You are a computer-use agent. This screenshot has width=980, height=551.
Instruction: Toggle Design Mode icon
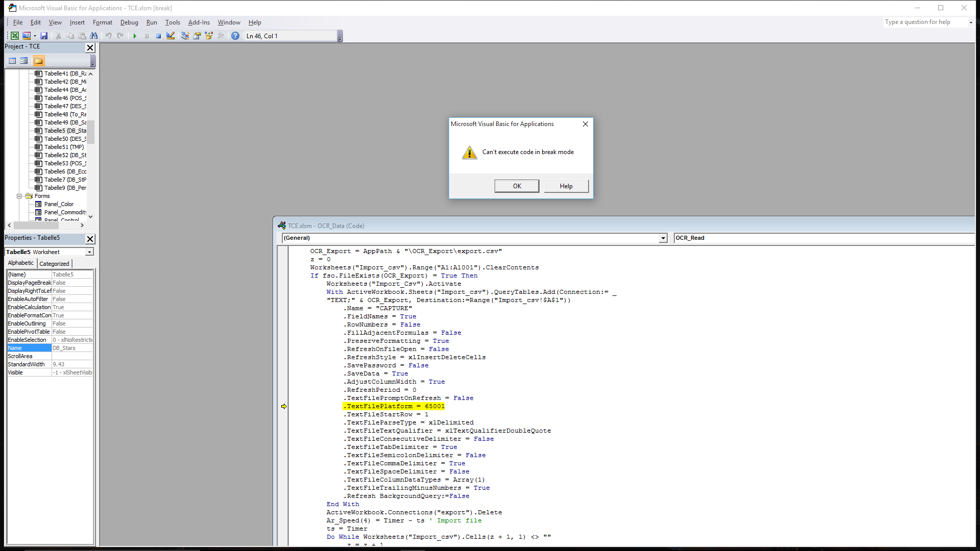(170, 36)
